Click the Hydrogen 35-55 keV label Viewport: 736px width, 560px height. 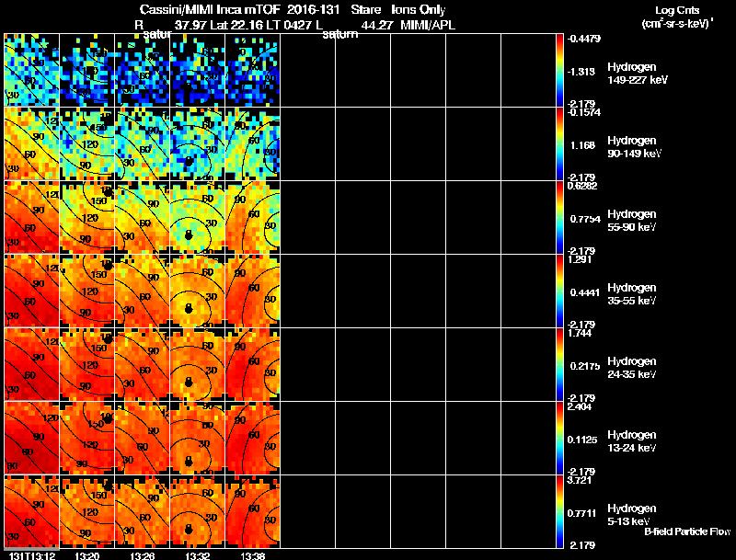(630, 293)
